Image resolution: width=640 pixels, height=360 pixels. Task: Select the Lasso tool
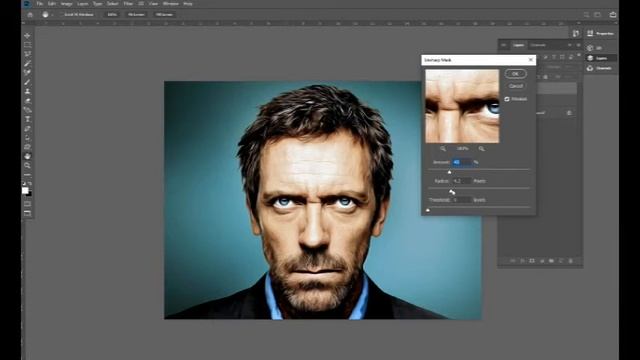(27, 54)
